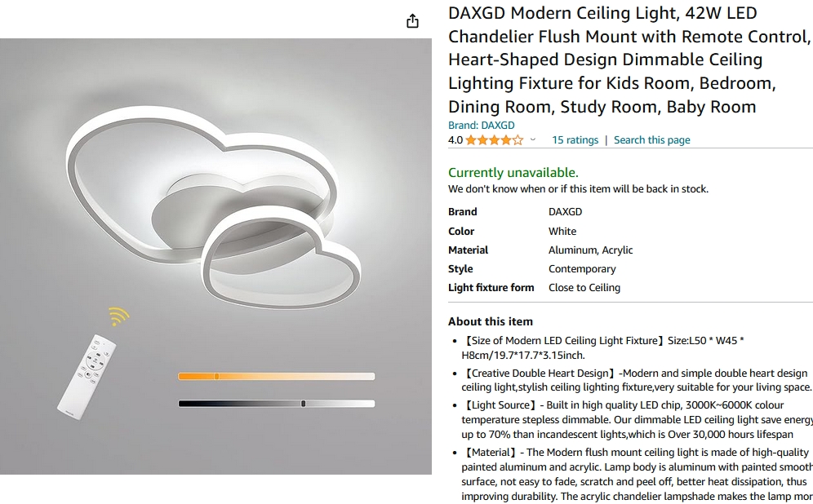The image size is (813, 504).
Task: Click the yellow wifi signal icon
Action: [118, 316]
